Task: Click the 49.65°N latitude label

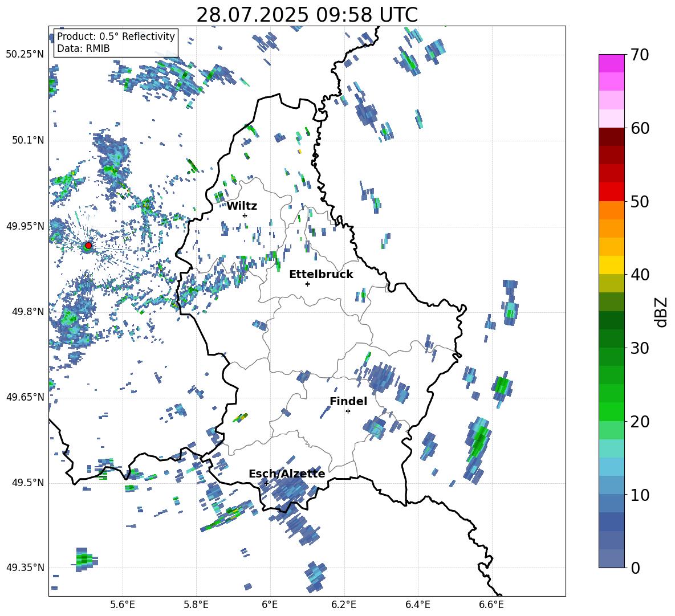Action: 25,397
